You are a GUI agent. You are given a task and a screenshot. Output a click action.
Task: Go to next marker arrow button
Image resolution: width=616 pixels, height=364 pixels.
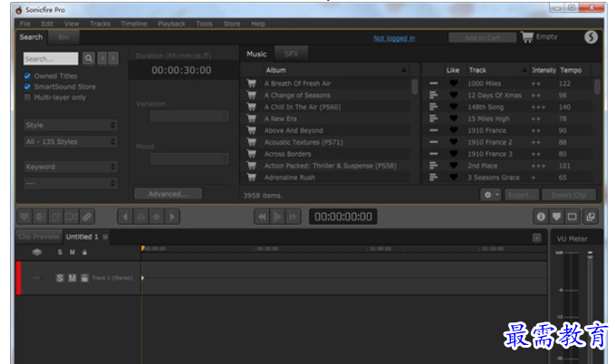[x=172, y=216]
